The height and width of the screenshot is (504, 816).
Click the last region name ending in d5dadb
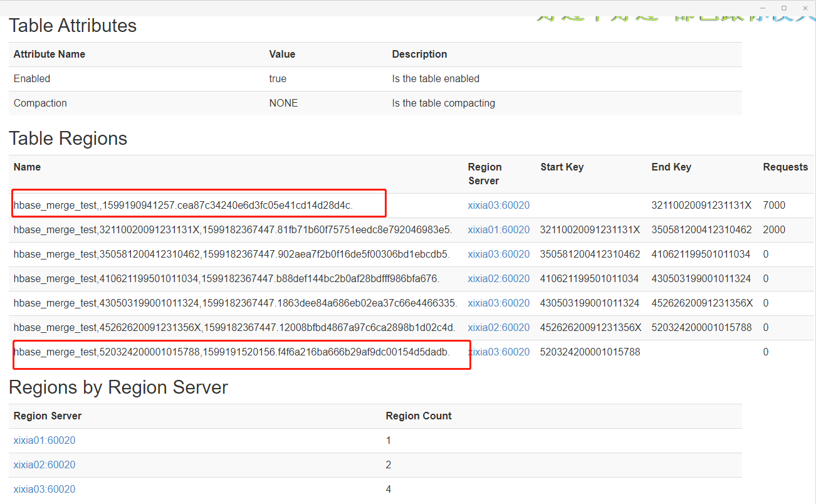tap(231, 352)
